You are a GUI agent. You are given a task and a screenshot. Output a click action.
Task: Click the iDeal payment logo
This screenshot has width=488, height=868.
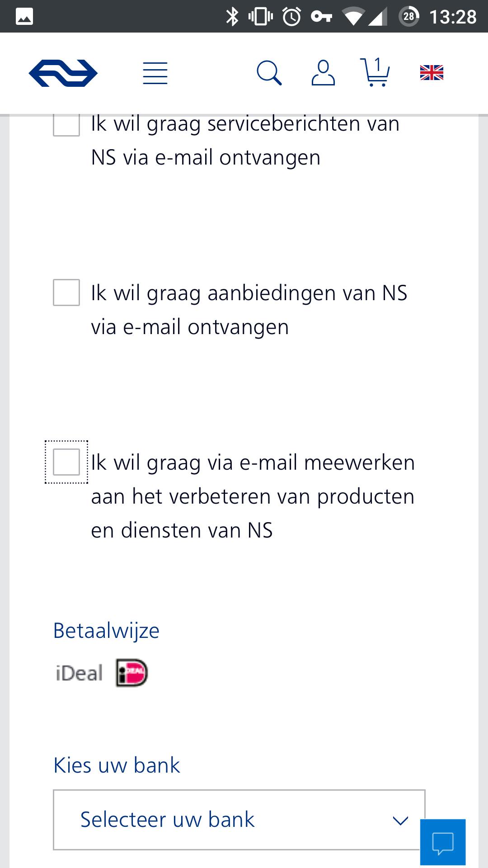(x=132, y=673)
